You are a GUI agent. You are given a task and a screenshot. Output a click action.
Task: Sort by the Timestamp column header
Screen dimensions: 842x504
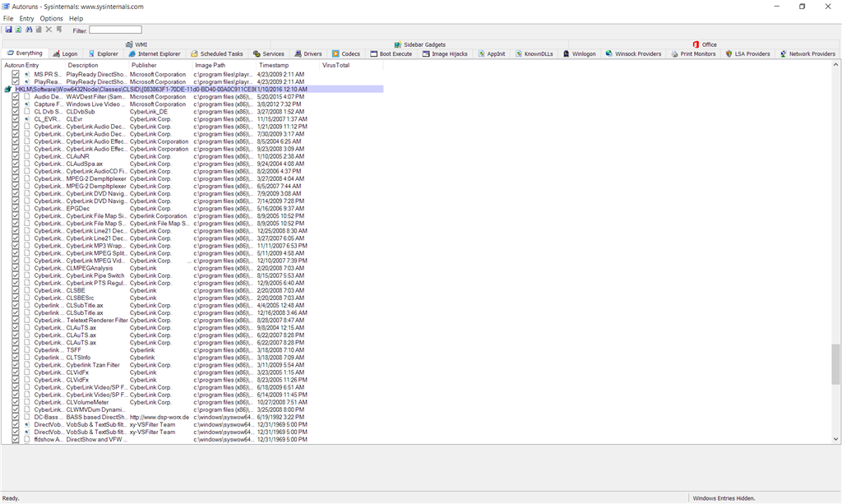288,65
